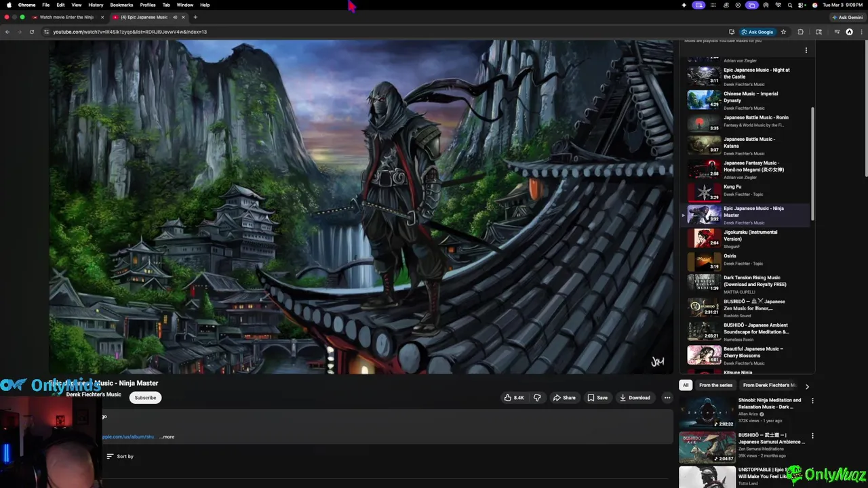Open Wi-Fi status in menu bar
Screen dimensions: 868x488
(x=778, y=5)
